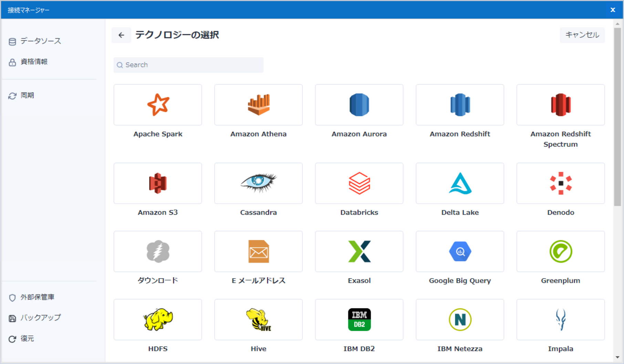Close the 接続マネージャー window

613,10
